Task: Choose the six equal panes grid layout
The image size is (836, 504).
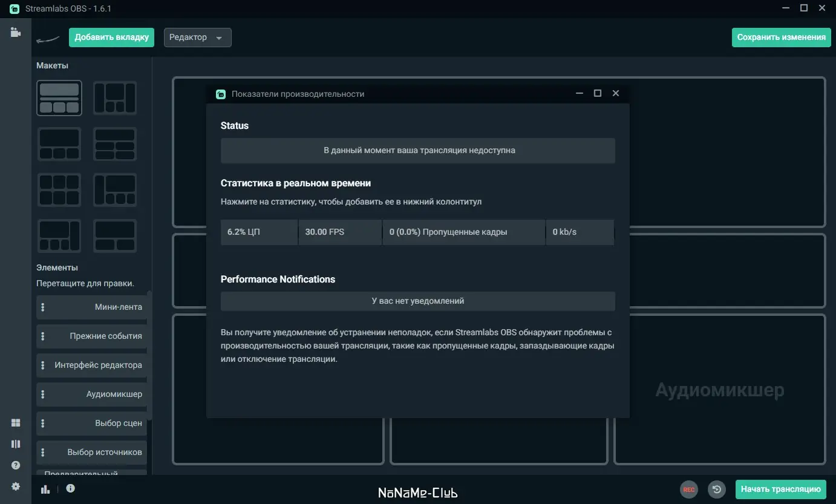Action: (59, 190)
